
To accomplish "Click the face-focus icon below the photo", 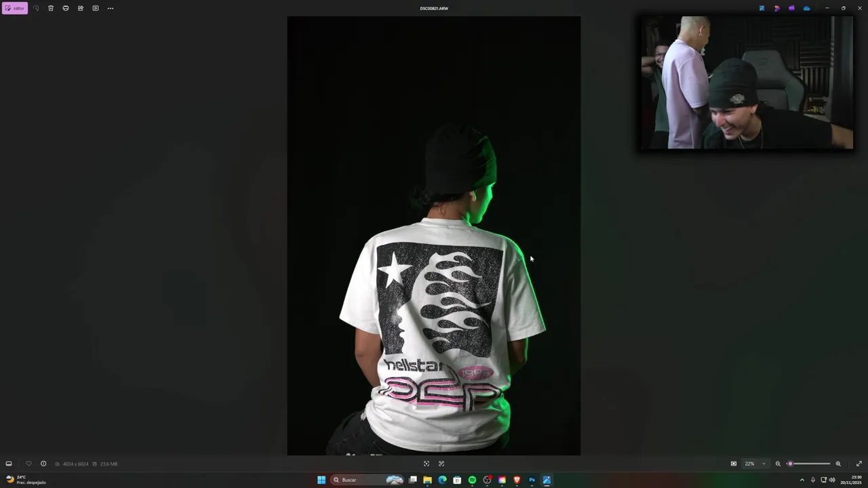I will (x=441, y=464).
